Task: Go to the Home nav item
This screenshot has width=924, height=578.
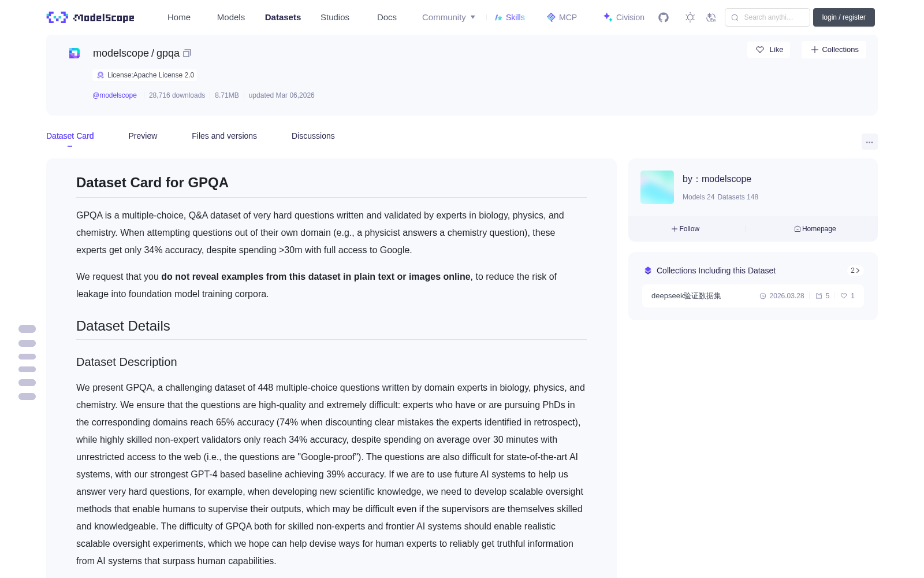Action: [x=179, y=17]
